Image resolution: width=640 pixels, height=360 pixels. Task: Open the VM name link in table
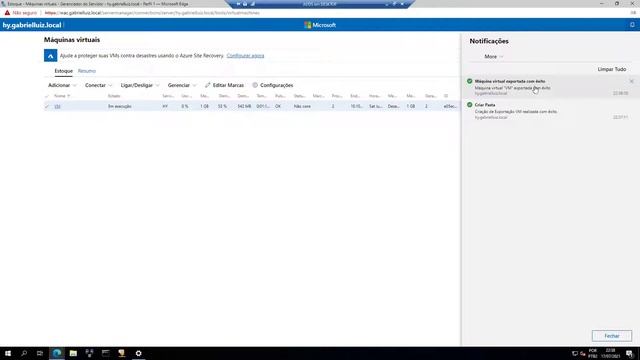tap(58, 106)
